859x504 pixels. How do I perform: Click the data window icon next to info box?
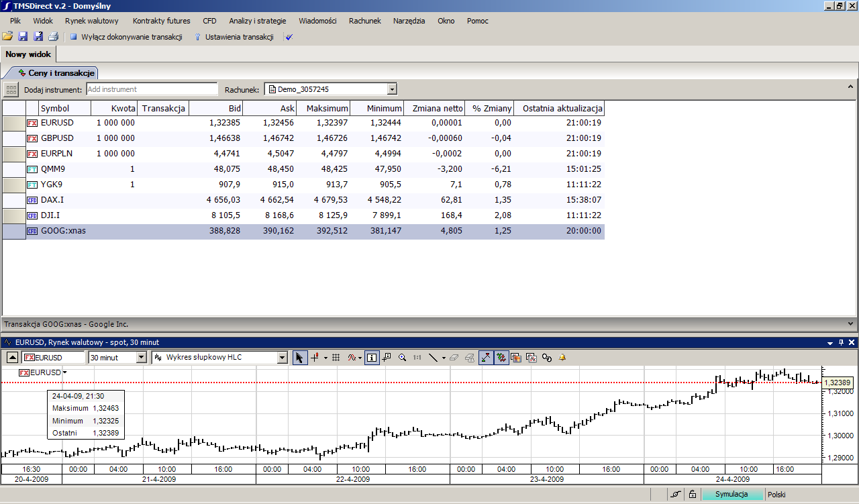click(387, 358)
